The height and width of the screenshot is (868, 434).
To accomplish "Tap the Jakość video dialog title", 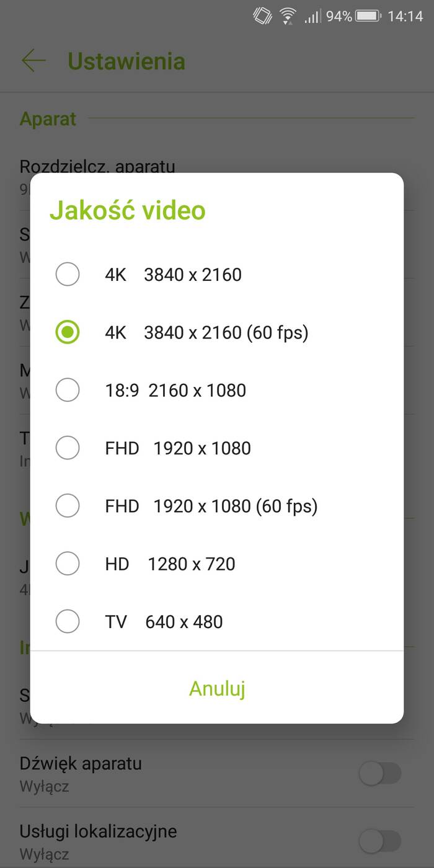I will [x=128, y=210].
